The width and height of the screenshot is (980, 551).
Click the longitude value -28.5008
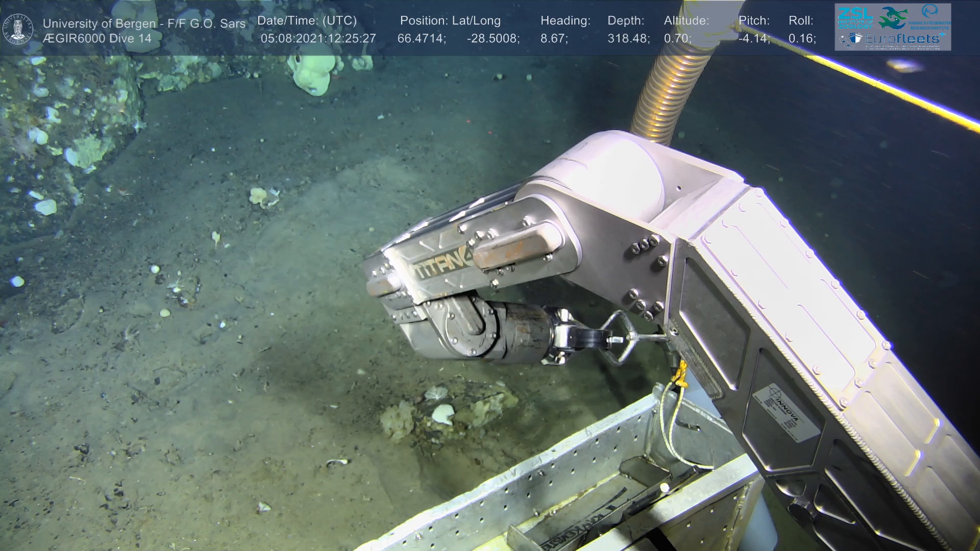pos(493,38)
